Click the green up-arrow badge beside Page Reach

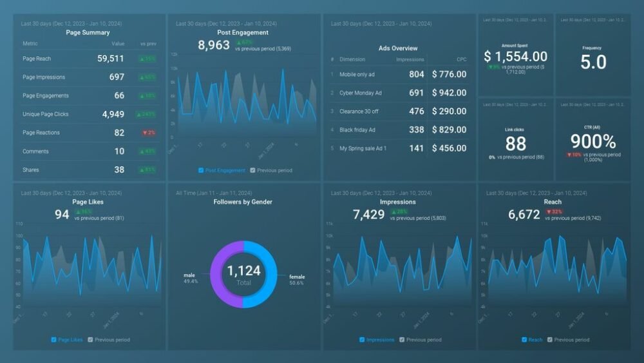[x=147, y=59]
